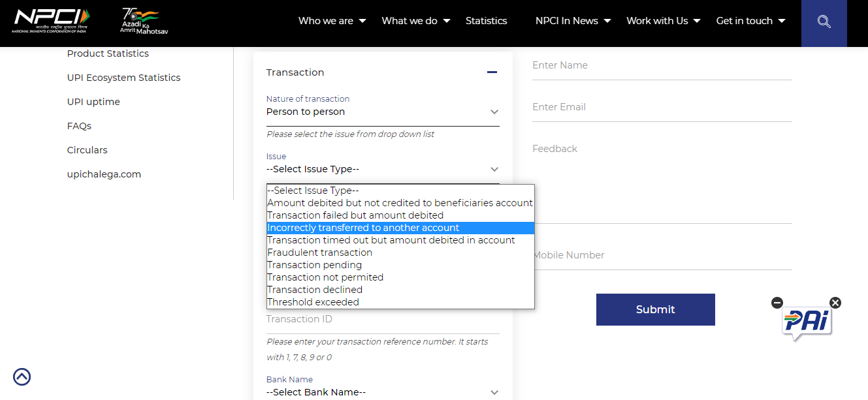Go to the FAQs sidebar link
Viewport: 868px width, 400px height.
pos(79,126)
